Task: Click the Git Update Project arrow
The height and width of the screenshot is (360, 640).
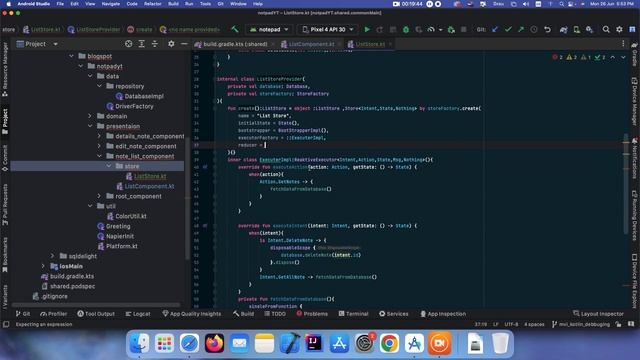Action: (x=495, y=29)
